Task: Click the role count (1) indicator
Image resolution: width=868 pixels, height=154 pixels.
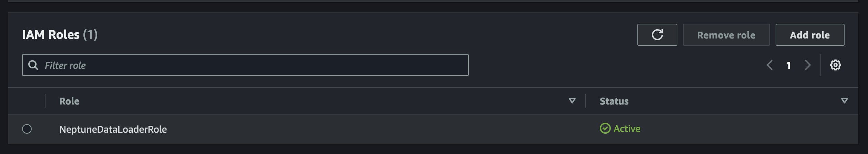Action: [90, 35]
